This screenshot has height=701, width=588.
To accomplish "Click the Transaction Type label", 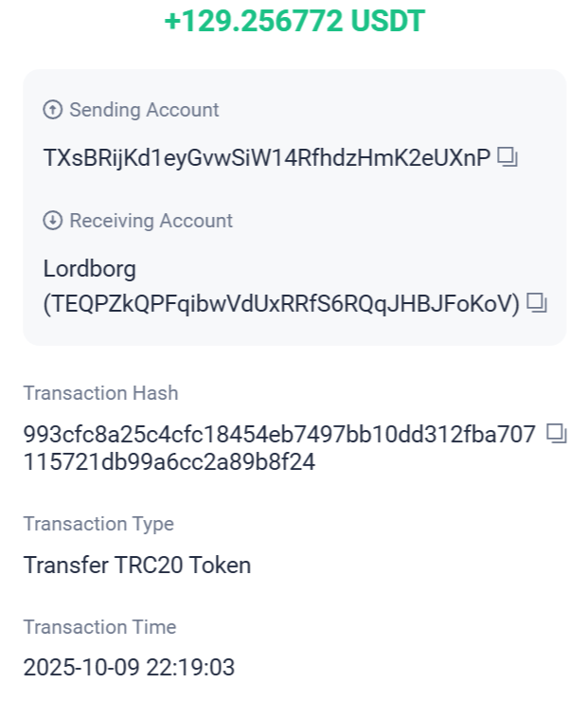I will tap(98, 524).
